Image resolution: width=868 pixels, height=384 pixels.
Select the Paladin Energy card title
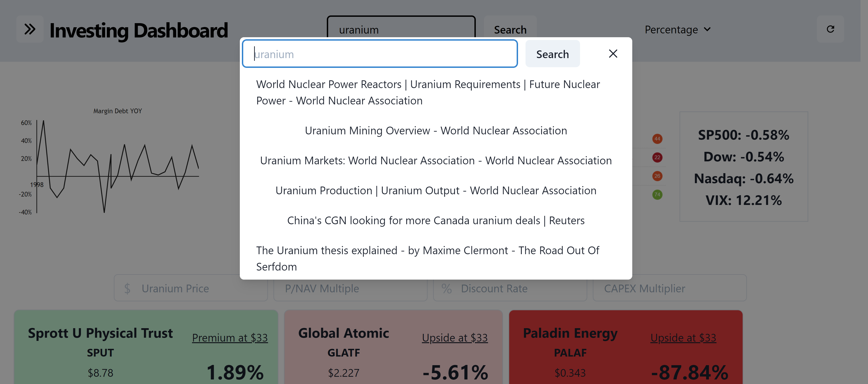pyautogui.click(x=570, y=333)
